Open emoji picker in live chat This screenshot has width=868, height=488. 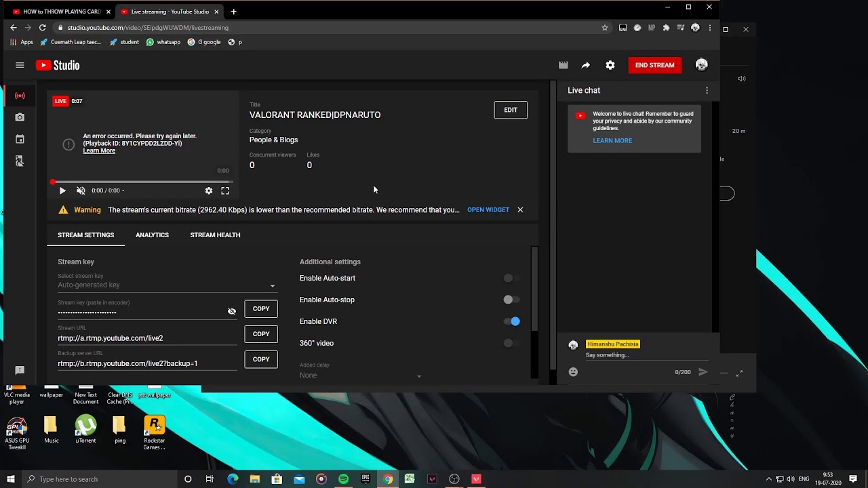(x=573, y=371)
